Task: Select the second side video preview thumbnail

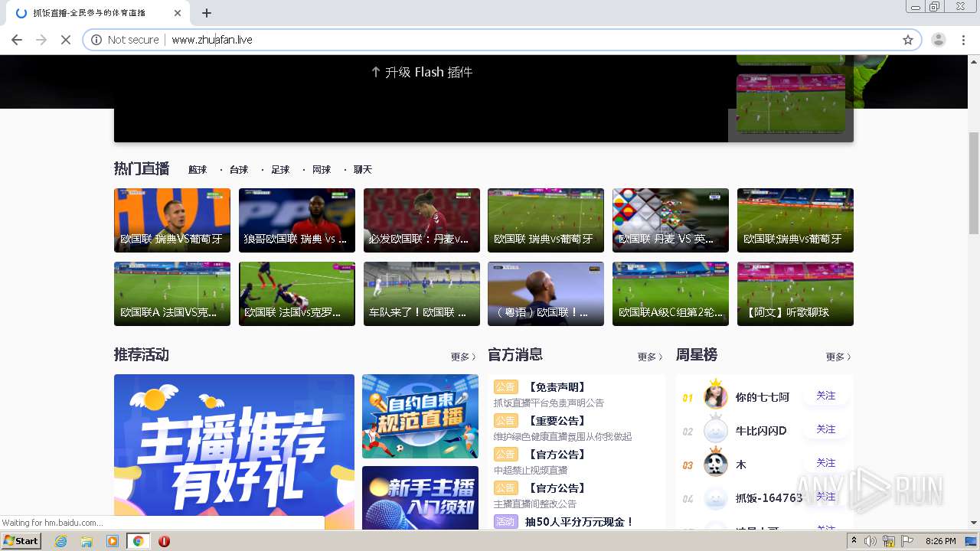Action: coord(791,103)
